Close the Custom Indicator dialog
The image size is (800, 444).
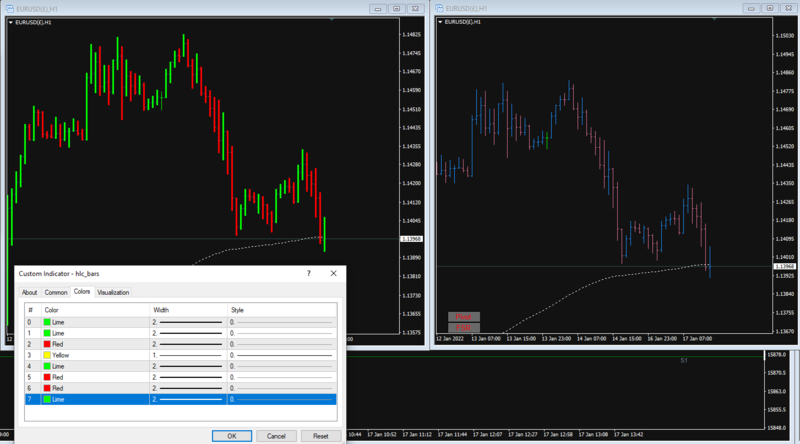[333, 274]
